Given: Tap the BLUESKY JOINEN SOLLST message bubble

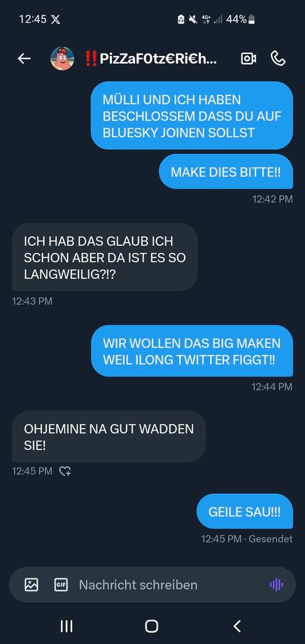Looking at the screenshot, I should point(192,116).
